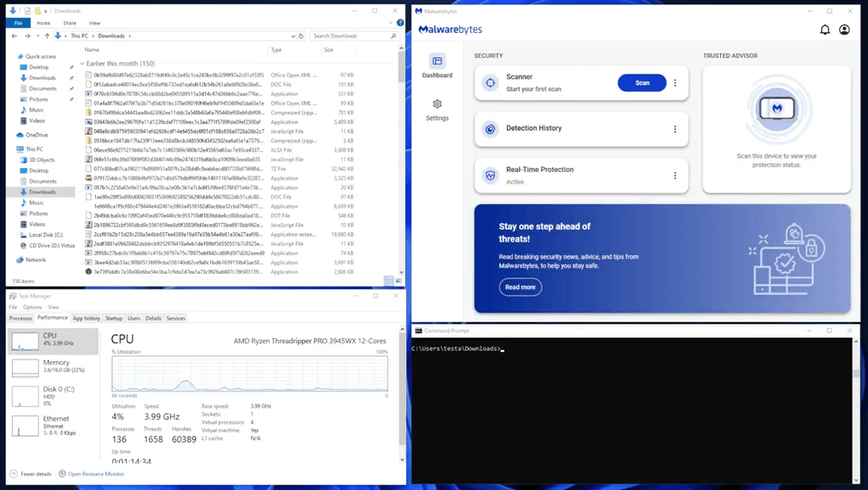Select This PC in navigation pane
868x490 pixels.
pos(34,149)
